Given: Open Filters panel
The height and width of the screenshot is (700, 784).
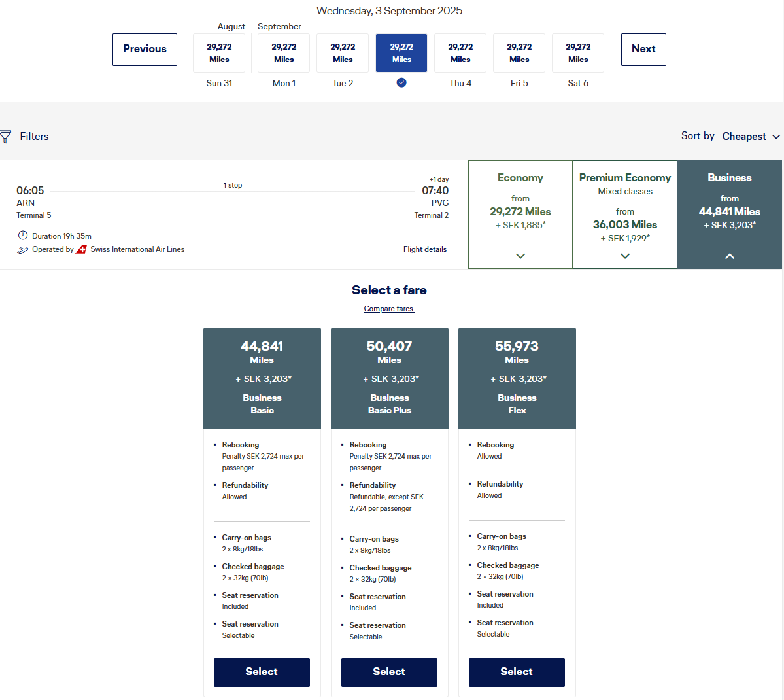Looking at the screenshot, I should coord(24,137).
